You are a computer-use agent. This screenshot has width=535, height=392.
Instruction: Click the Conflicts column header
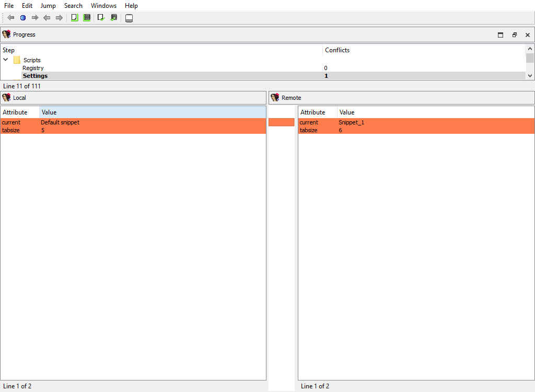tap(337, 50)
